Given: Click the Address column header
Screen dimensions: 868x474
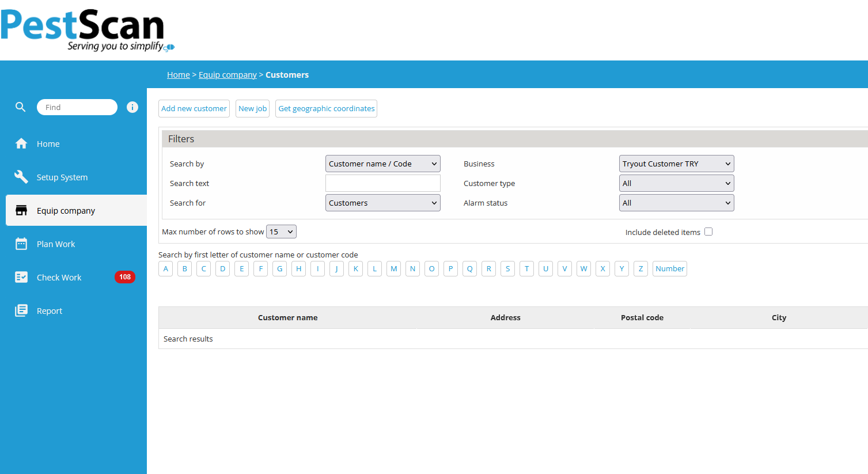Looking at the screenshot, I should pyautogui.click(x=506, y=317).
